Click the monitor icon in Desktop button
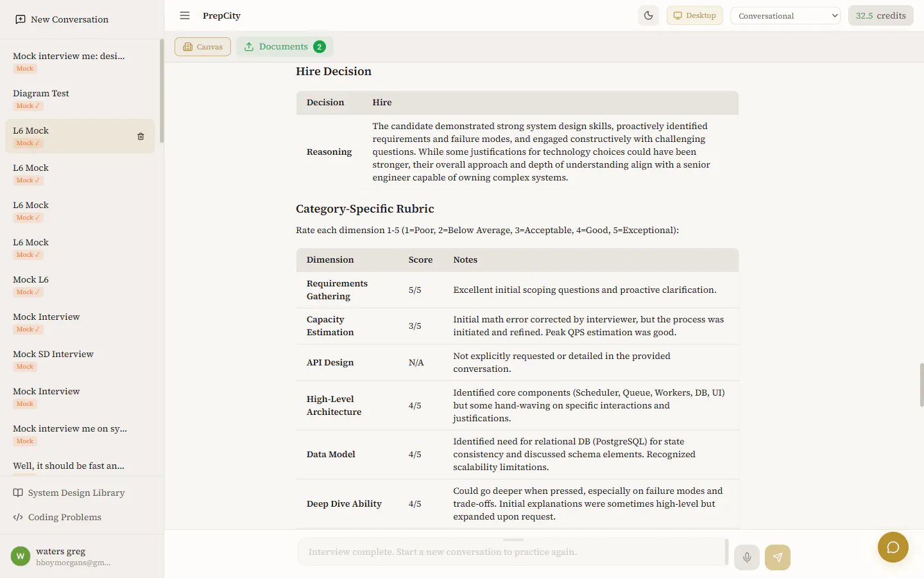Viewport: 924px width, 578px height. [x=678, y=15]
